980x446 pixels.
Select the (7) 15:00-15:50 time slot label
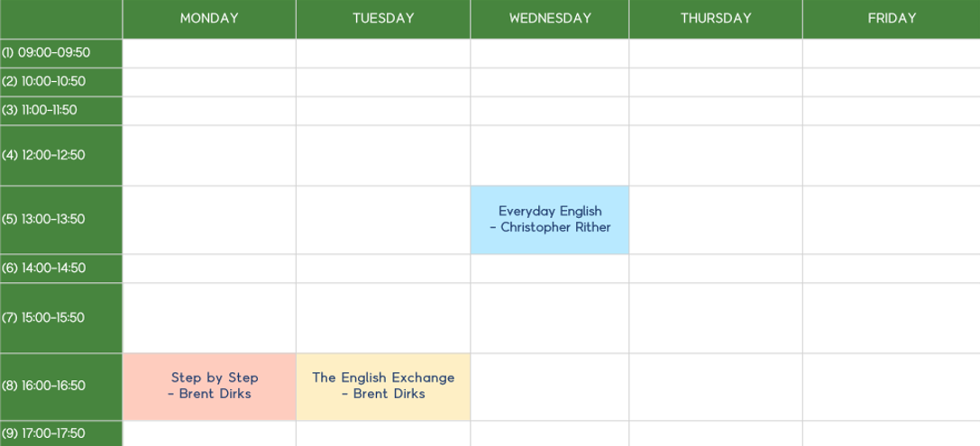(x=61, y=318)
